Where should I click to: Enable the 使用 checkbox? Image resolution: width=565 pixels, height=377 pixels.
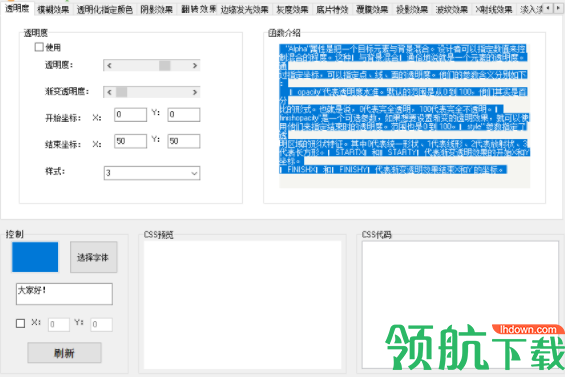[x=39, y=47]
